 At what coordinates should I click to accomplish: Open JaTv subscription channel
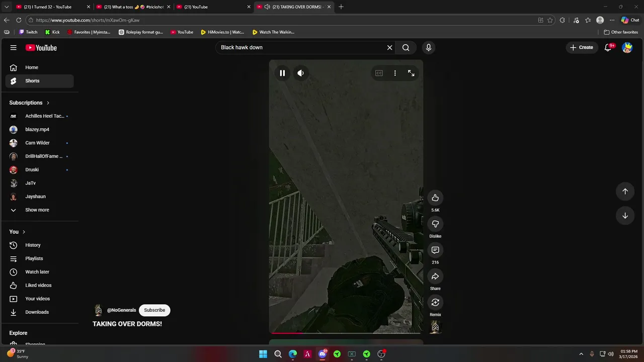[40, 183]
